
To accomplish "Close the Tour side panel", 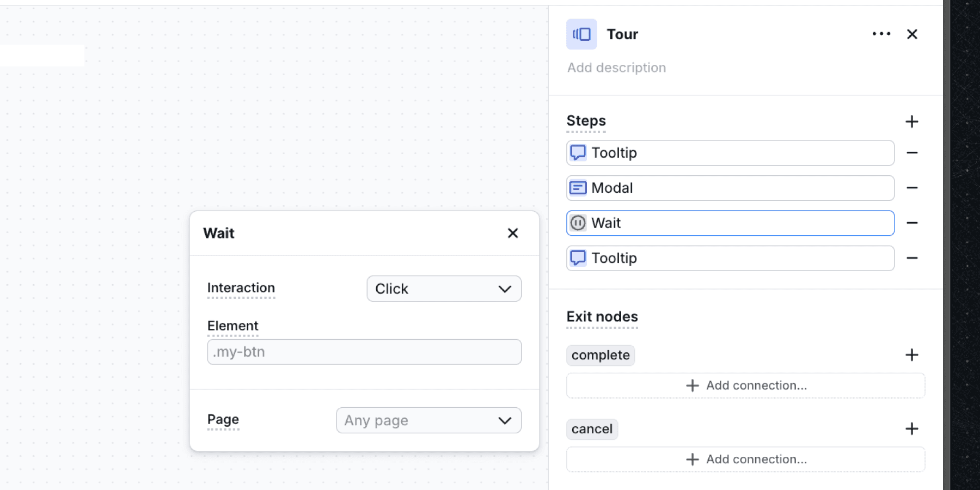I will (912, 34).
